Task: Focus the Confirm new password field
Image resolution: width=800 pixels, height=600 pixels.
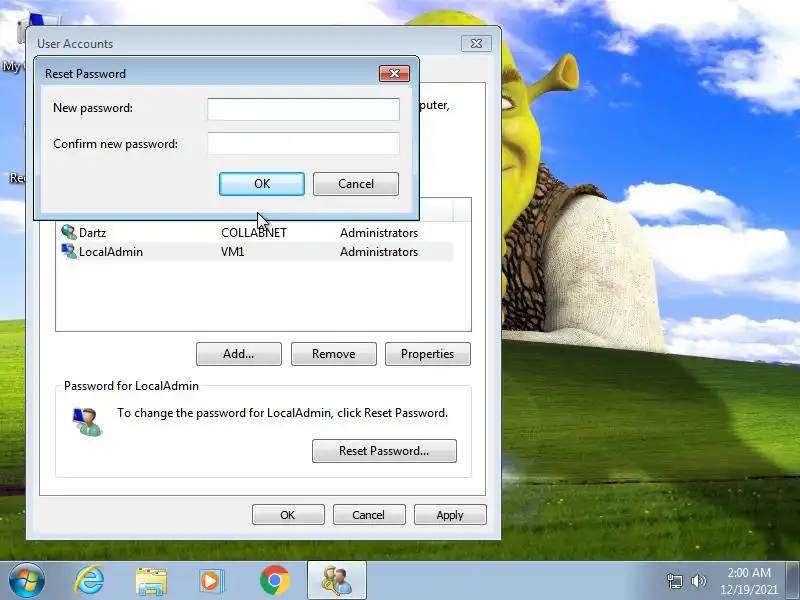Action: (303, 144)
